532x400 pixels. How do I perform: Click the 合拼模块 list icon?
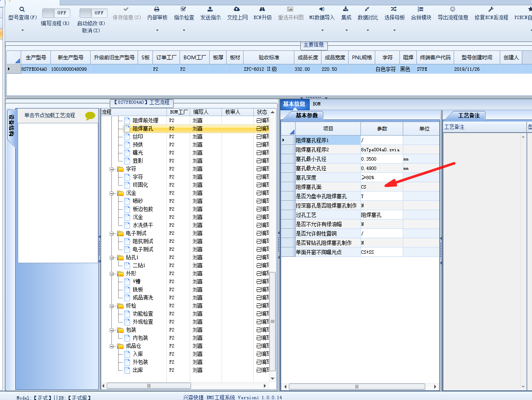pos(421,9)
